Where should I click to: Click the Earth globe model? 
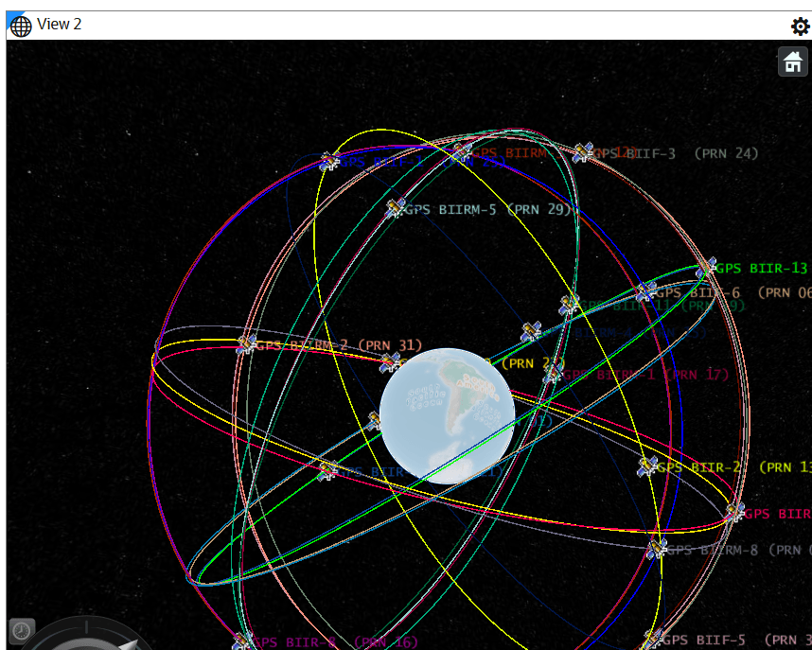[447, 416]
